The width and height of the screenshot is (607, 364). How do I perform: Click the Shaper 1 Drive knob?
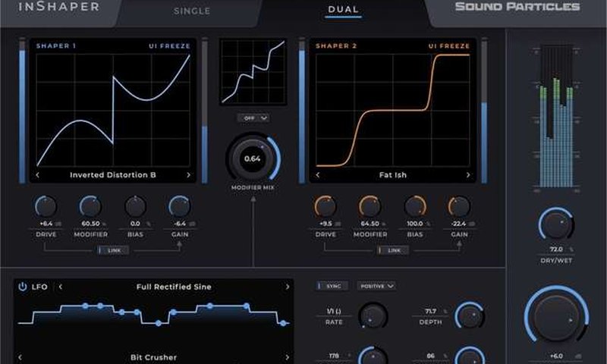[46, 206]
